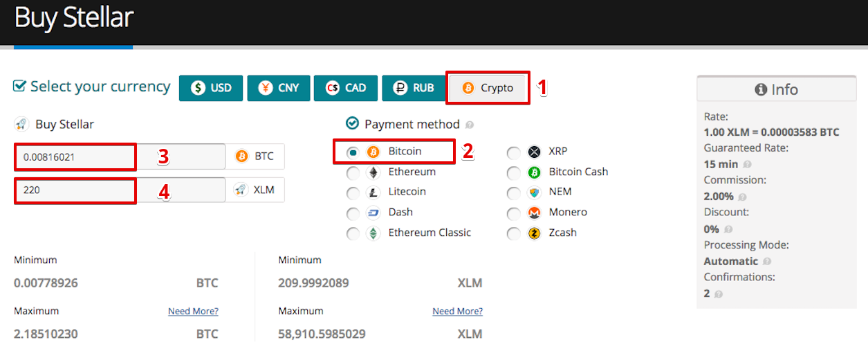Select the Bitcoin Cash radio button
The height and width of the screenshot is (351, 868).
(x=513, y=172)
